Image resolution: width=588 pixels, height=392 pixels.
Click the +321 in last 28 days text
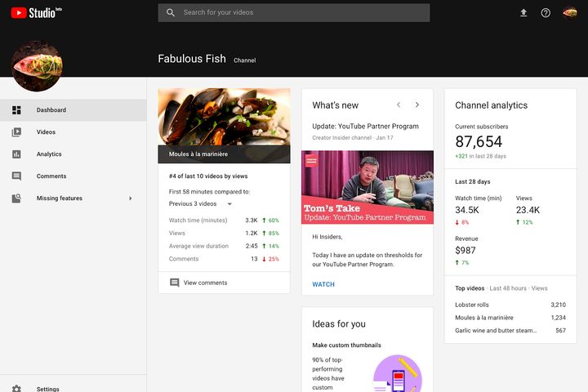480,156
